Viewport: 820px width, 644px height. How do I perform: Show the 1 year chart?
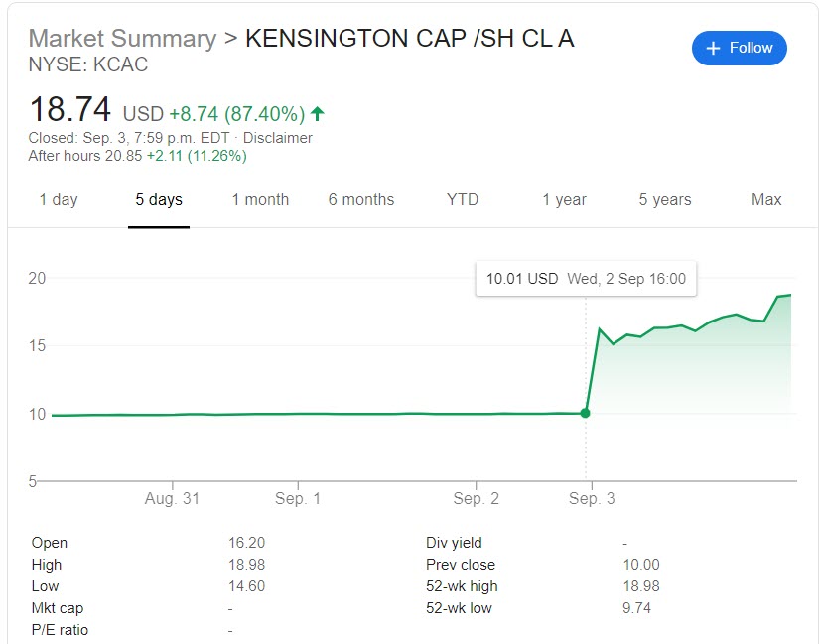point(564,199)
